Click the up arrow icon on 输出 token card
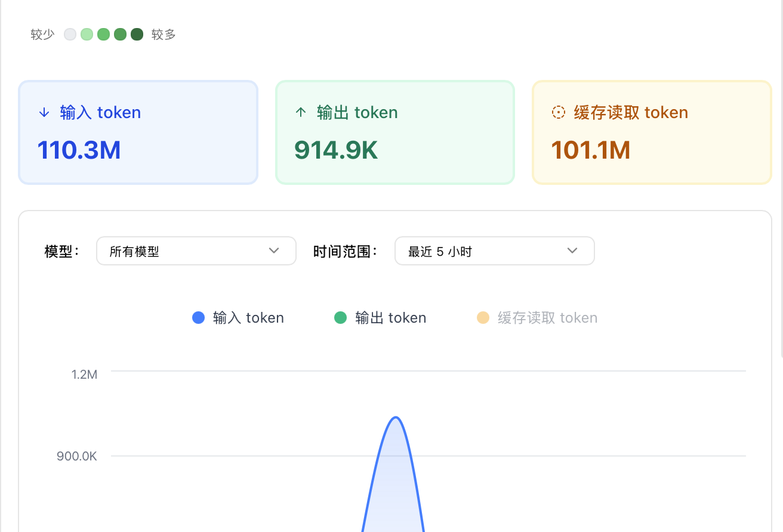 [x=301, y=112]
